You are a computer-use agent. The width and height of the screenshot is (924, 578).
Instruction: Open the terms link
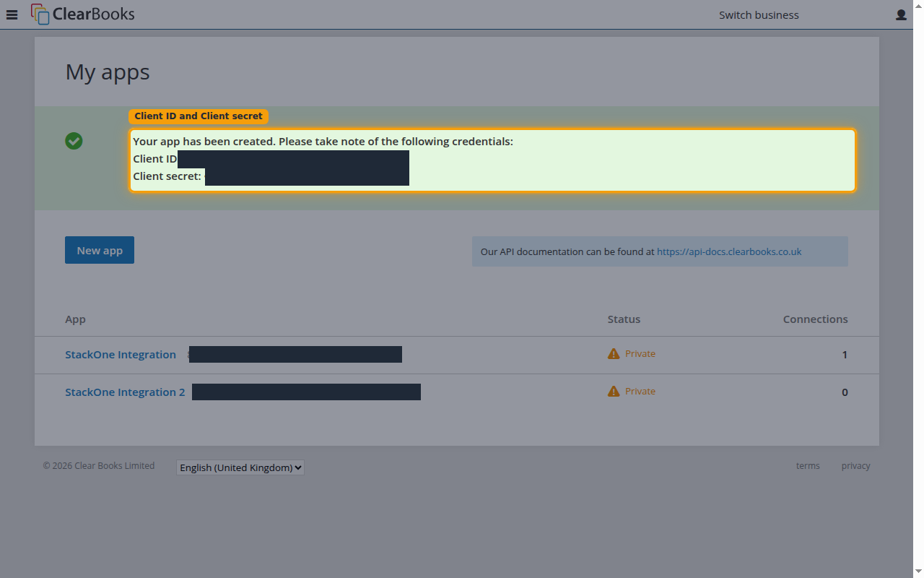(x=808, y=466)
